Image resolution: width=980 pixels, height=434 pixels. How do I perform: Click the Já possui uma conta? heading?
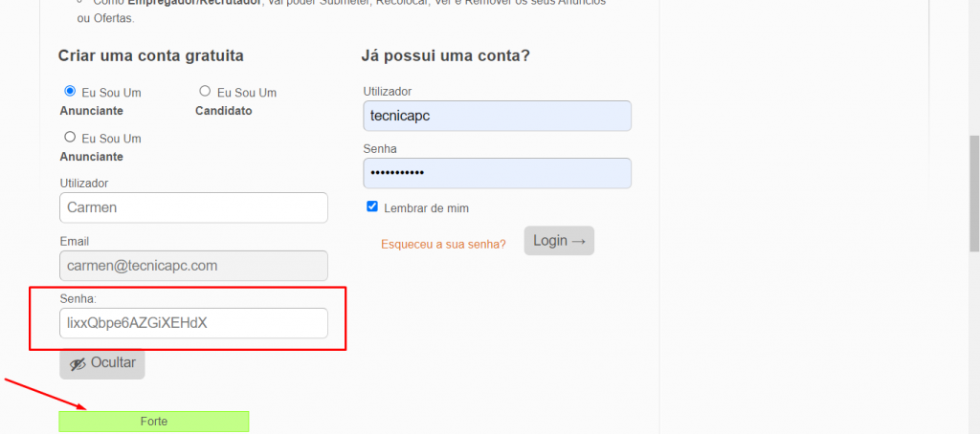coord(446,55)
